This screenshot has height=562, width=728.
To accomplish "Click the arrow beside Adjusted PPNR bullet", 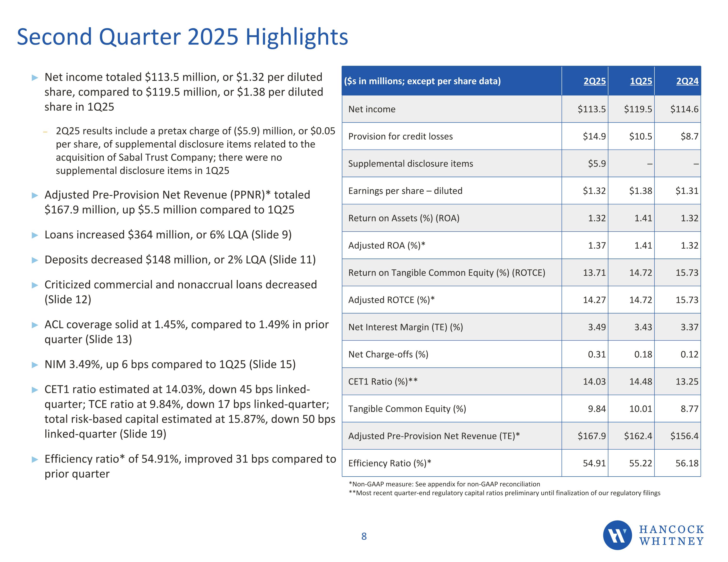I will (35, 195).
